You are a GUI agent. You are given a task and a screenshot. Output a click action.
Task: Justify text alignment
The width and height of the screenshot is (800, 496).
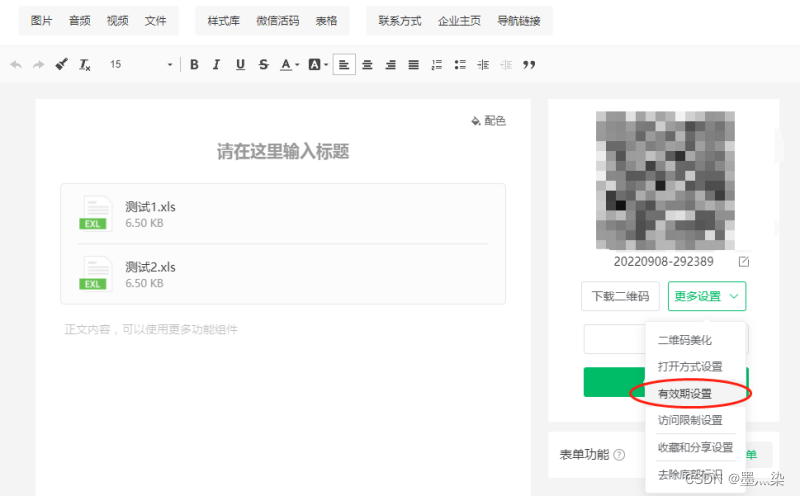point(414,65)
